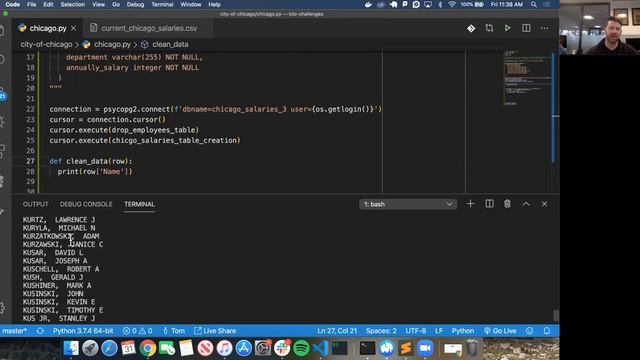Open Slack from the dock
This screenshot has height=360, width=640.
tap(282, 348)
